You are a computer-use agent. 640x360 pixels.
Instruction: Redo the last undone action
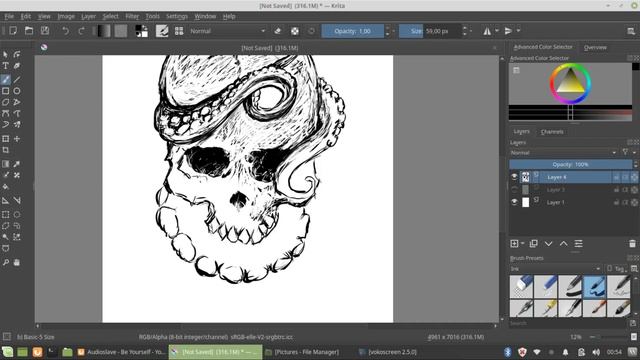(x=81, y=31)
